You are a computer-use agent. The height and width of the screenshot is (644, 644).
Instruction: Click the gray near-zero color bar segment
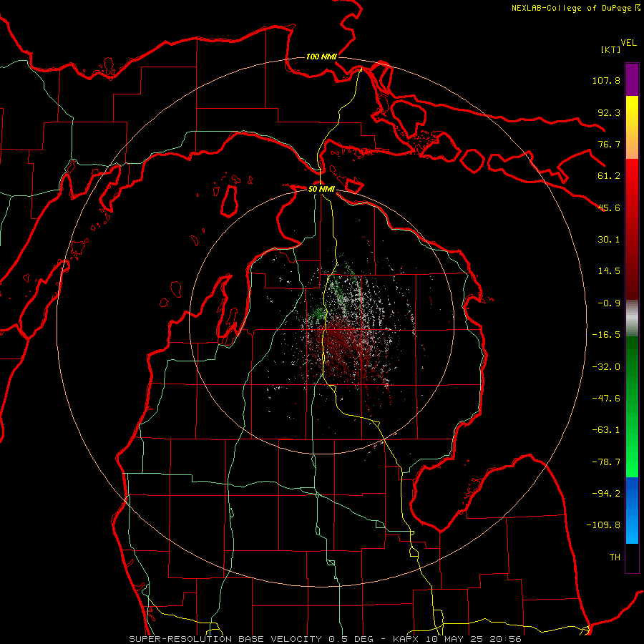click(x=632, y=318)
